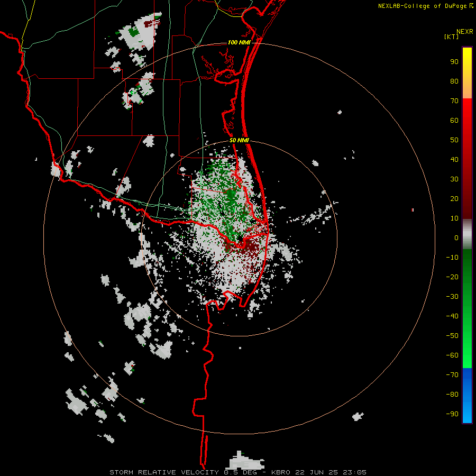Select the -30 tick label on the scale

point(452,297)
